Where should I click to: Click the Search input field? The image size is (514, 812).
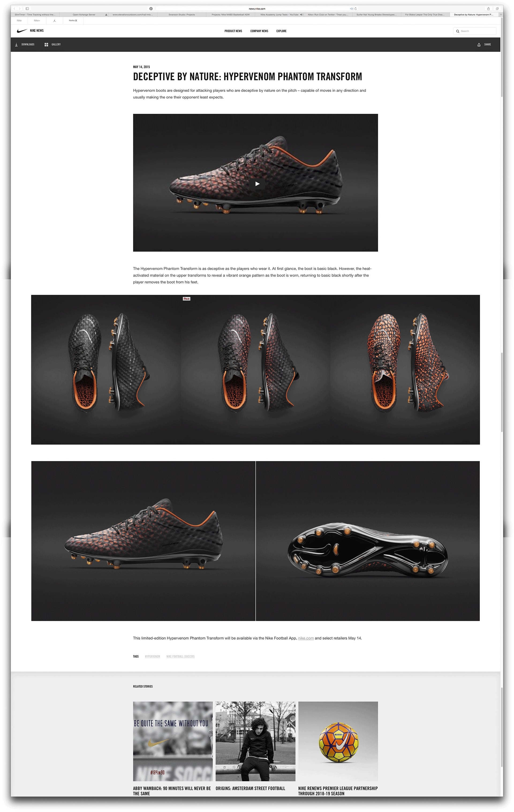click(475, 31)
